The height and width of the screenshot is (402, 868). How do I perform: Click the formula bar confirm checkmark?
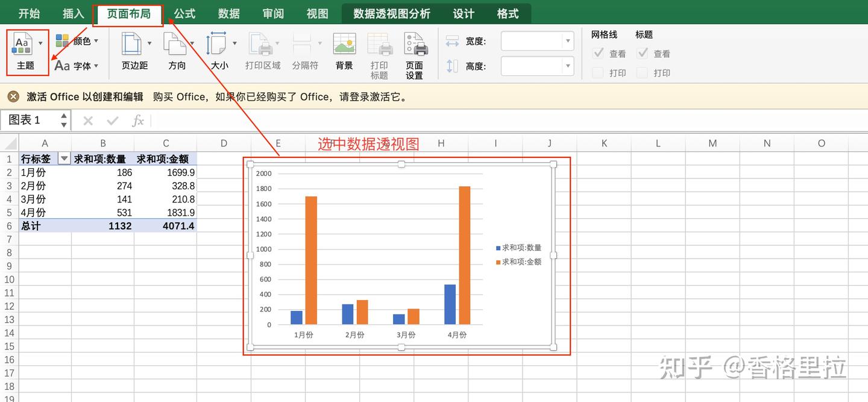(112, 121)
